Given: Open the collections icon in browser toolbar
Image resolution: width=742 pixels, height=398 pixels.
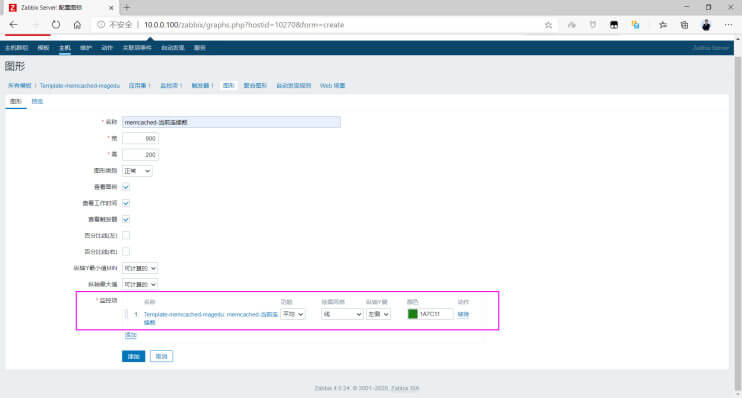Looking at the screenshot, I should click(684, 25).
